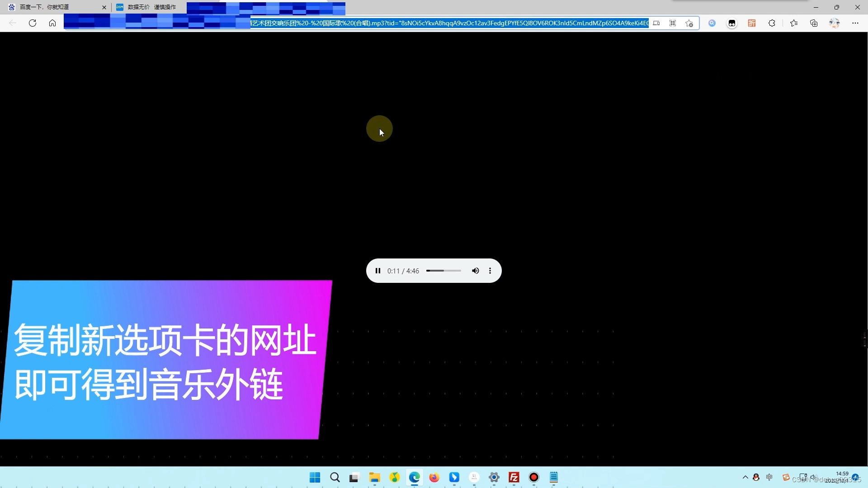The width and height of the screenshot is (868, 488).
Task: Click the selected URL address bar
Action: tap(450, 23)
